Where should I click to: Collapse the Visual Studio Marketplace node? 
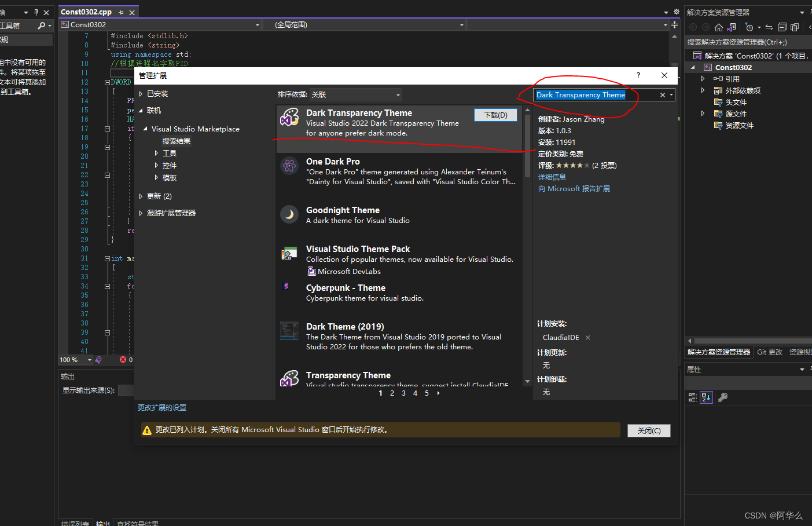(x=145, y=129)
